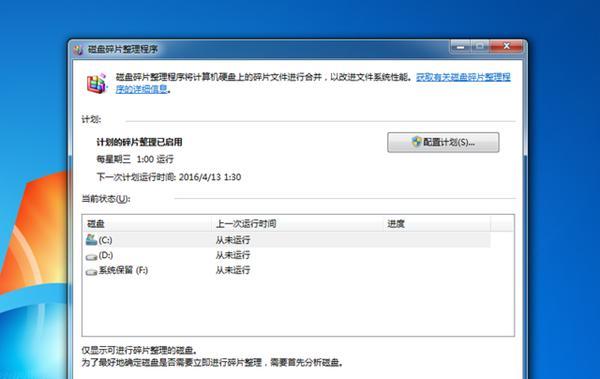Click 从未运行 status for drive D:
Screen dimensions: 600x379
233,255
